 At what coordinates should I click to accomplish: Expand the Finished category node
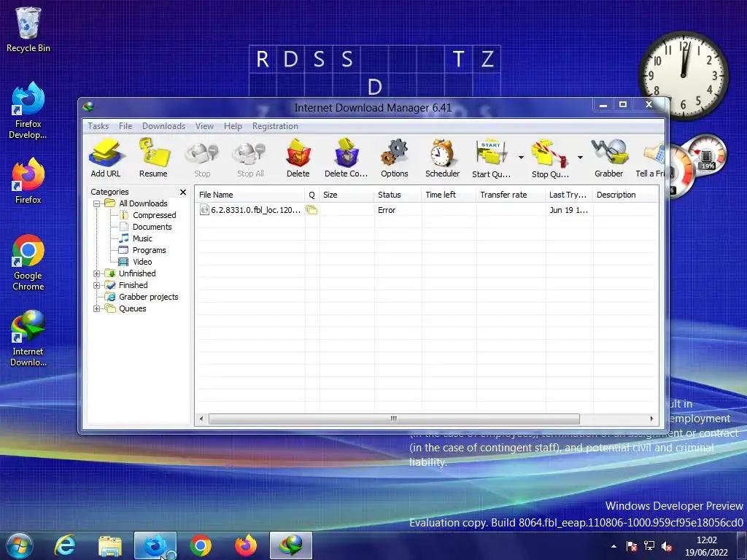pos(97,285)
